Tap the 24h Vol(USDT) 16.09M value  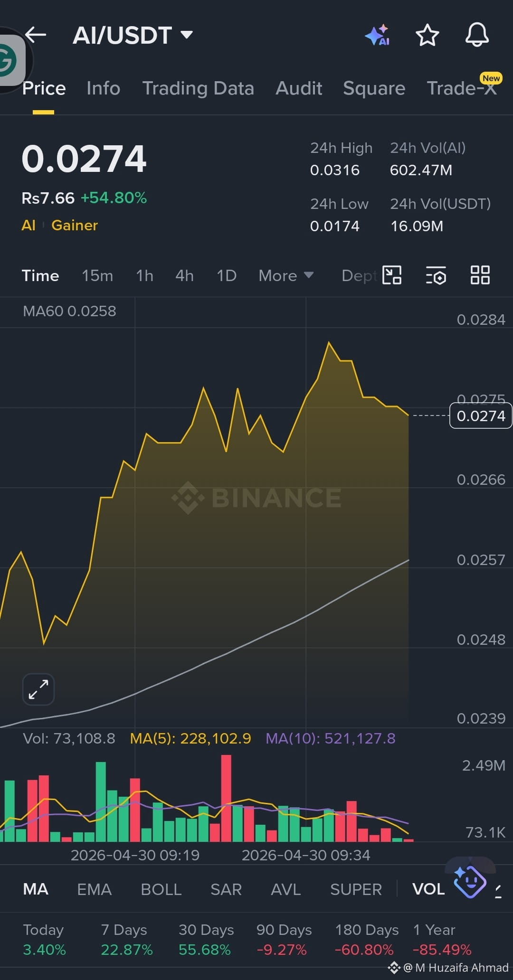(x=417, y=226)
